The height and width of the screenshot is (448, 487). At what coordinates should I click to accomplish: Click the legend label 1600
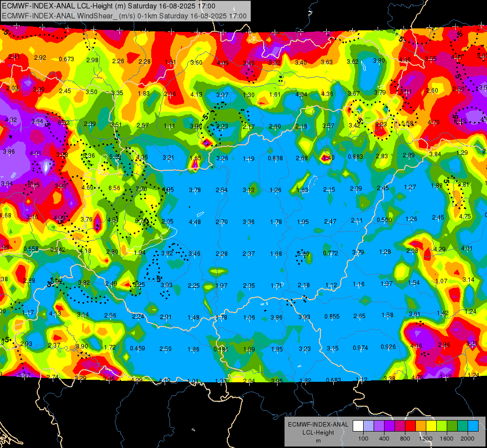coord(447,439)
